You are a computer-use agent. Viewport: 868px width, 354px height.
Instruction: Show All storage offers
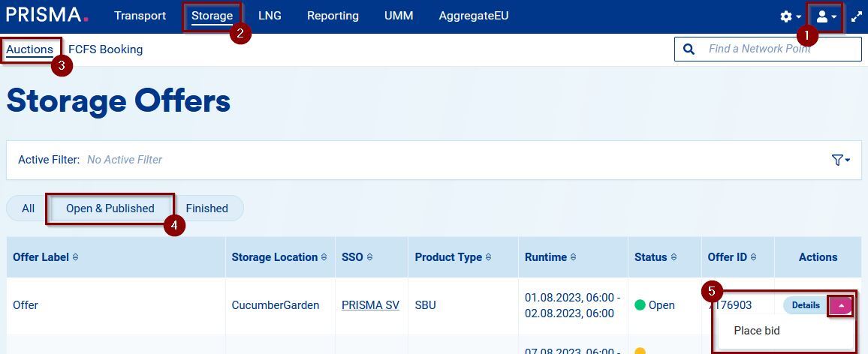point(28,208)
